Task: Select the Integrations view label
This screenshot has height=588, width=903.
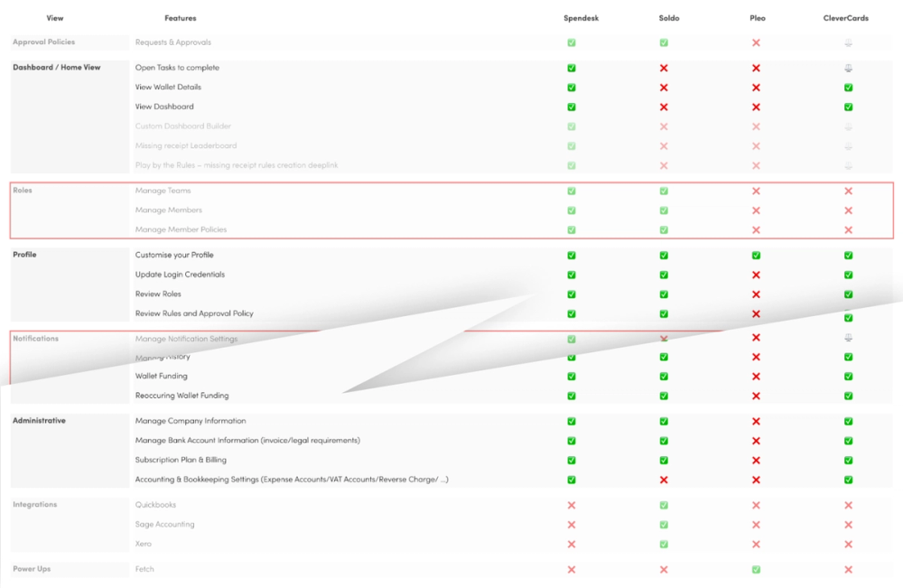Action: pyautogui.click(x=35, y=505)
